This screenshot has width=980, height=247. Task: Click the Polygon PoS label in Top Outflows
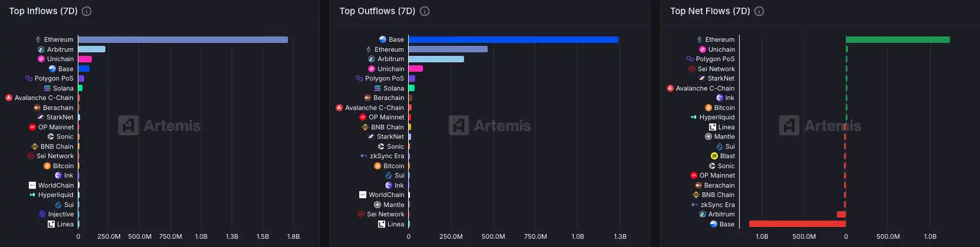tap(384, 78)
